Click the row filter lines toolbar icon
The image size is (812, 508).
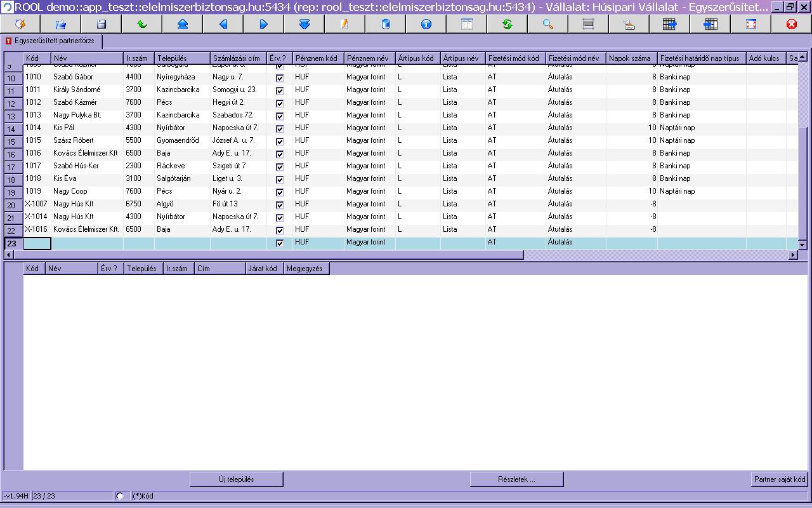(x=589, y=24)
